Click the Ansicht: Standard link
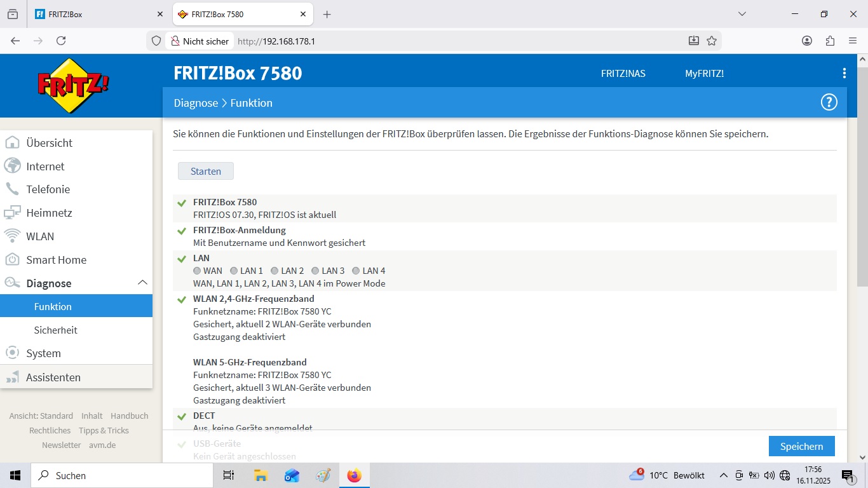This screenshot has height=488, width=868. pos(41,416)
